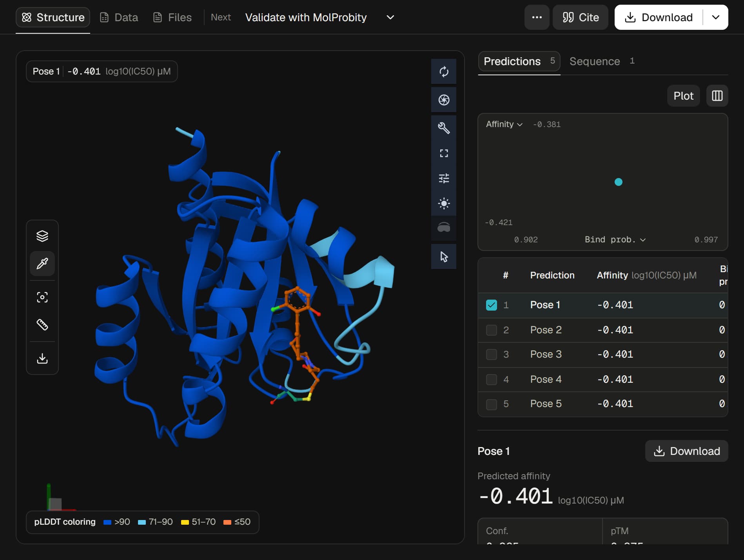744x560 pixels.
Task: Open the sliders control panel icon
Action: click(444, 178)
